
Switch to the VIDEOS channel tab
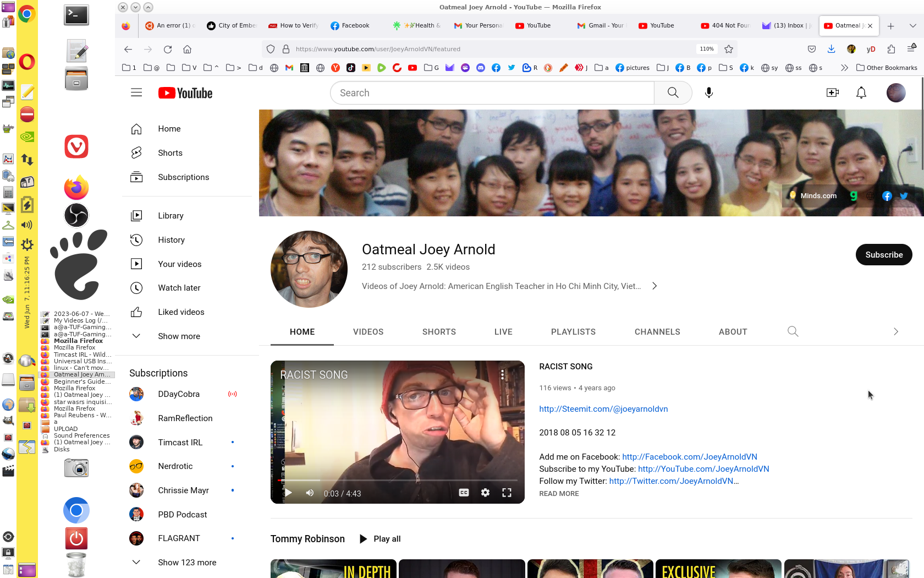click(x=368, y=332)
